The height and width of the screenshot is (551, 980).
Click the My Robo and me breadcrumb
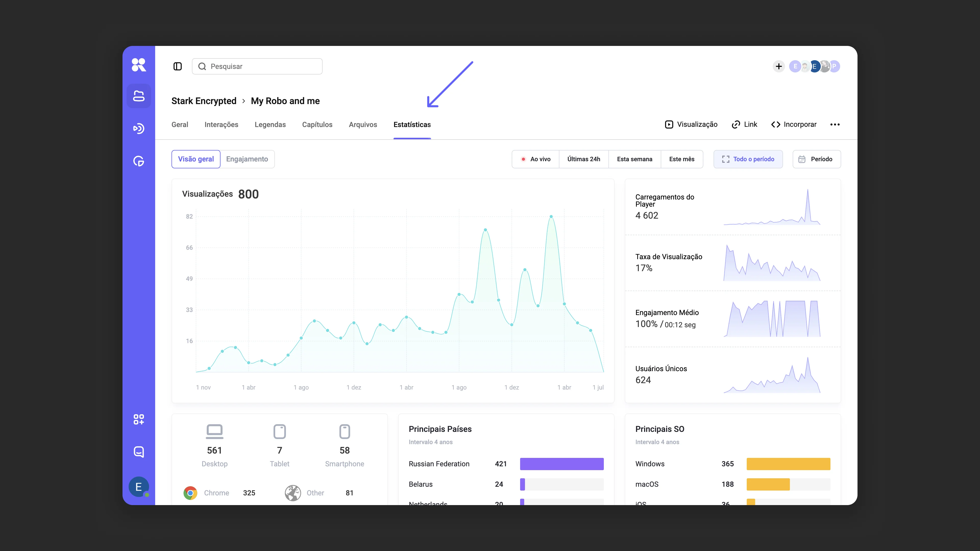pos(285,101)
